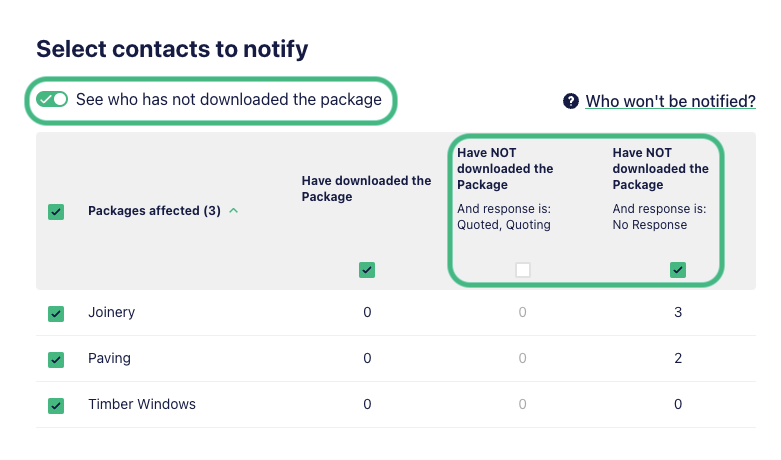Screen dimensions: 781x460
Task: Click Paving No Response count 2
Action: 678,358
